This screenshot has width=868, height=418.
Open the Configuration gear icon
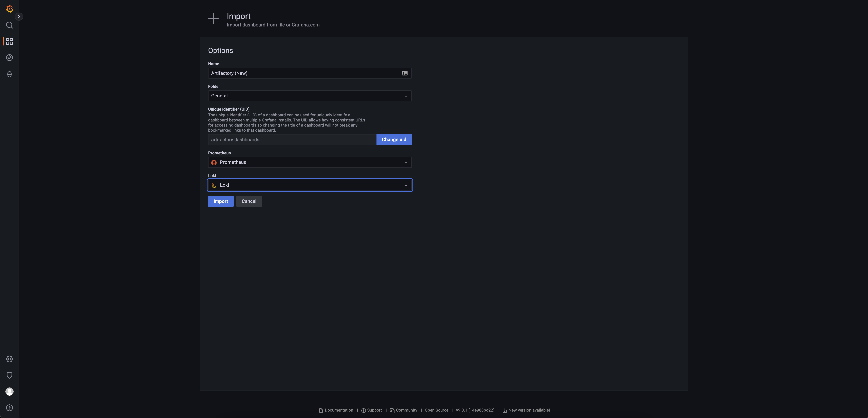pyautogui.click(x=10, y=359)
